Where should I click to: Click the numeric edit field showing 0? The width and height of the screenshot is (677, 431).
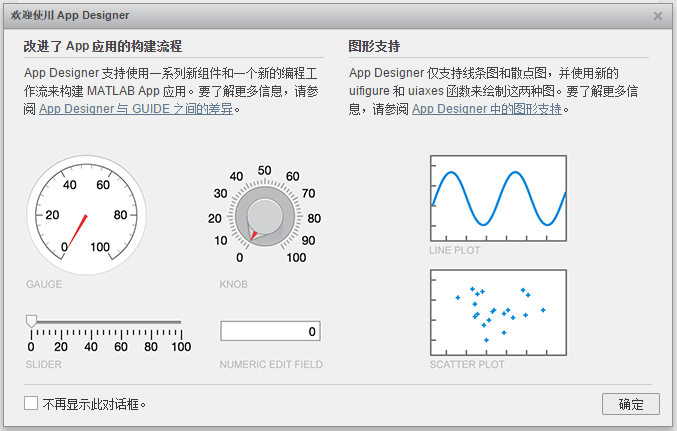pyautogui.click(x=270, y=331)
